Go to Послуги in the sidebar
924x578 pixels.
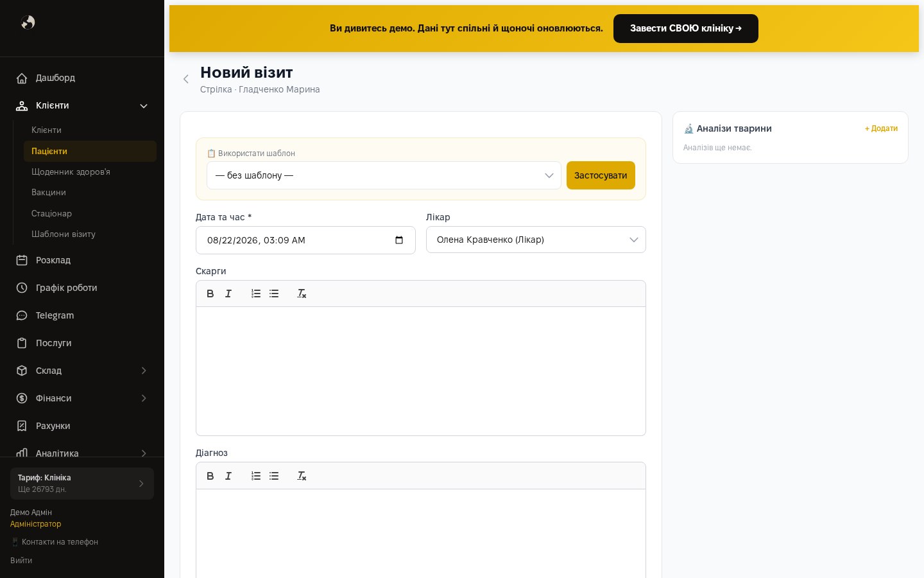(82, 343)
